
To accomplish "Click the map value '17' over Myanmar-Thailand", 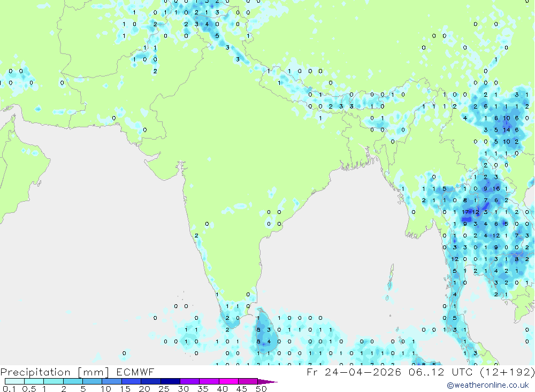I will coord(465,212).
